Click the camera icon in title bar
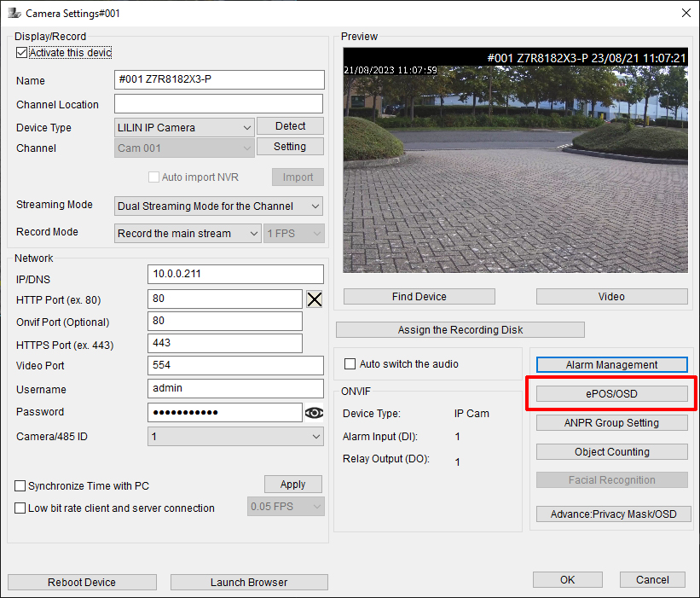 coord(14,14)
